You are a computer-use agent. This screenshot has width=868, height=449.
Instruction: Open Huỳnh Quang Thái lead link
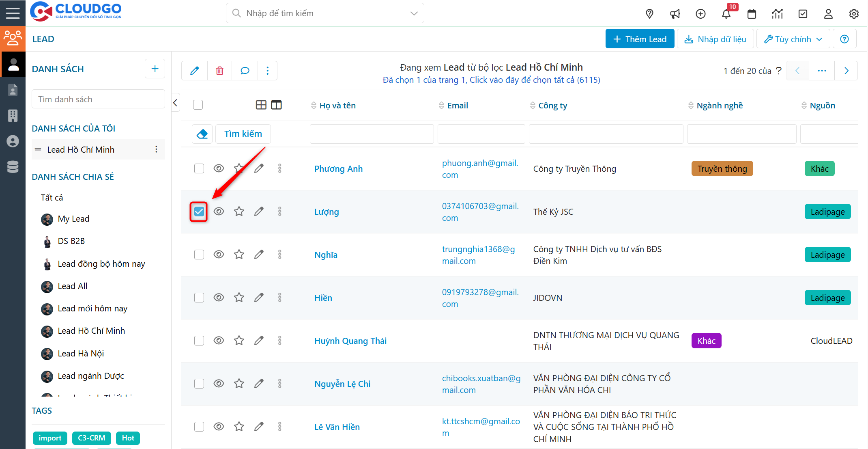point(350,341)
